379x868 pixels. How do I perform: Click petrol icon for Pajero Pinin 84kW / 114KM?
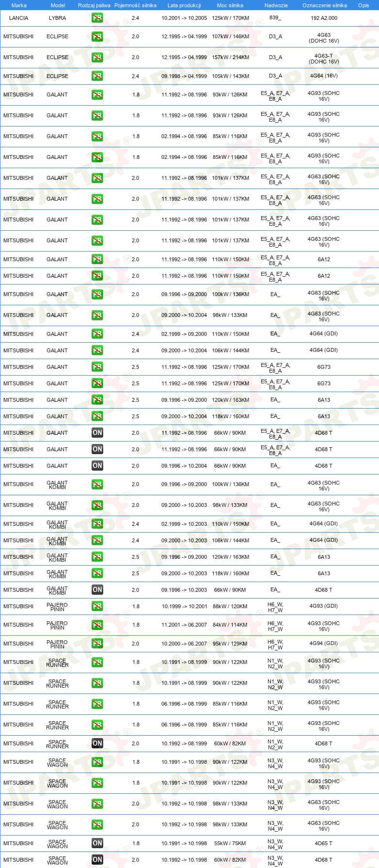(x=97, y=625)
